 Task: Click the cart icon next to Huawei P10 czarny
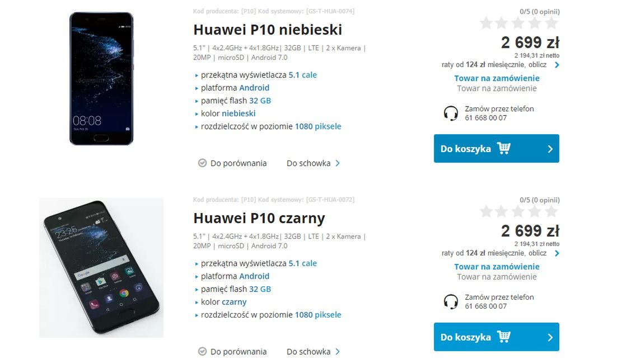click(x=503, y=337)
